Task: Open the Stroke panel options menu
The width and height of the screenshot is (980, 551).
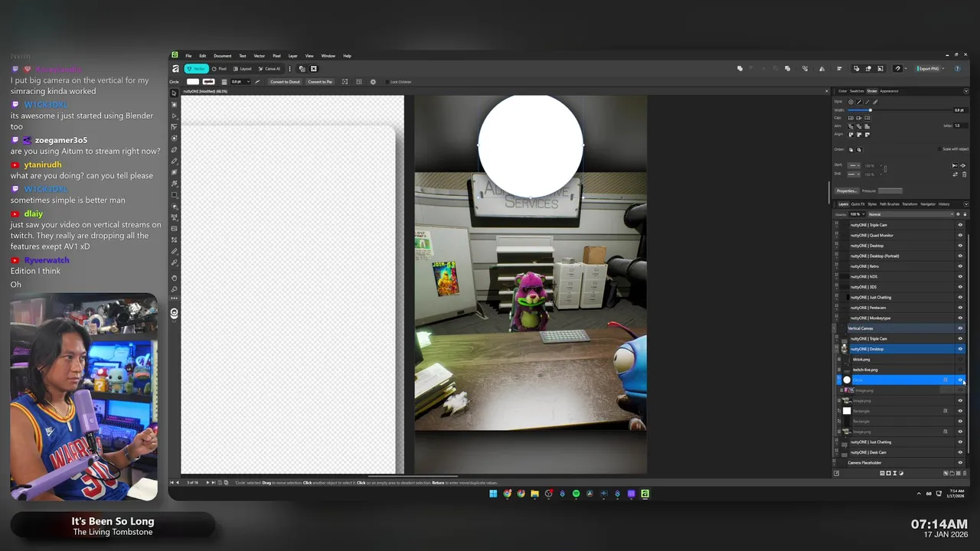Action: [x=966, y=91]
